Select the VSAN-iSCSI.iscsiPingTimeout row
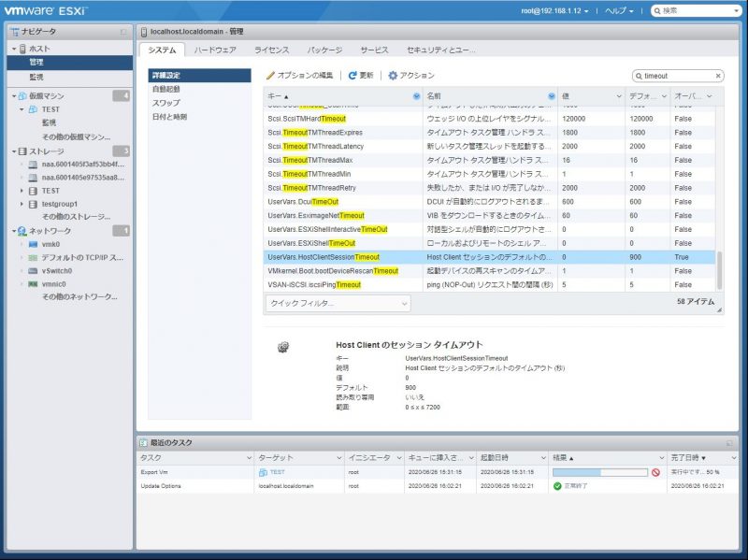Viewport: 748px width, 560px height. 489,285
